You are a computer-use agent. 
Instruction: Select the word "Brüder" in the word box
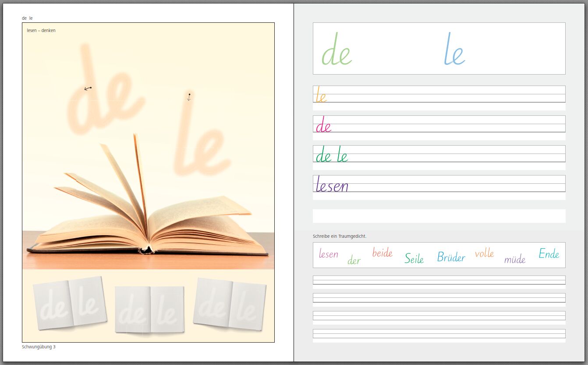click(x=451, y=257)
